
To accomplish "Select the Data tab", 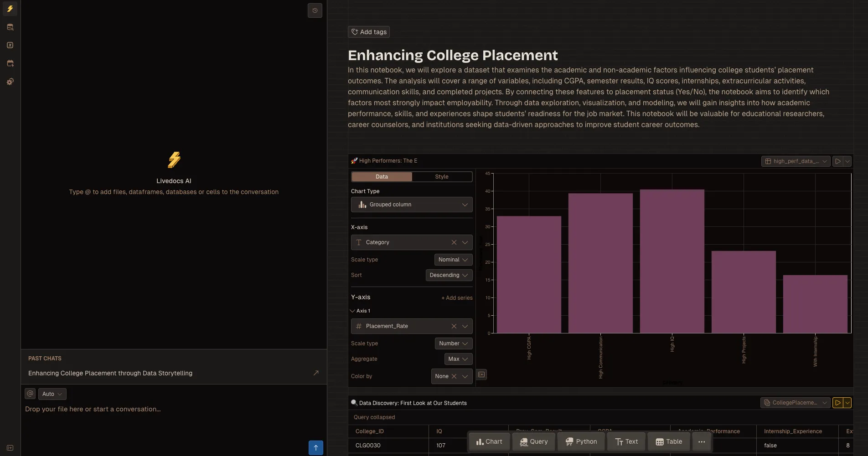I will 382,177.
